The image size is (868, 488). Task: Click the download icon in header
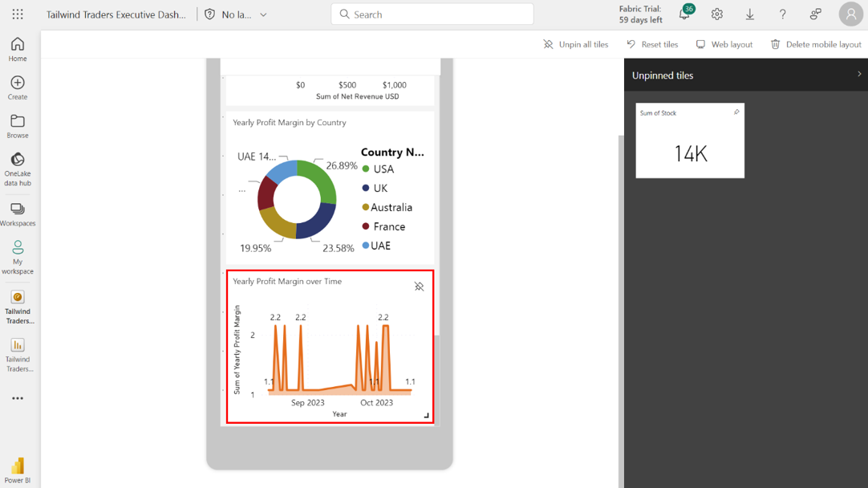pyautogui.click(x=750, y=14)
